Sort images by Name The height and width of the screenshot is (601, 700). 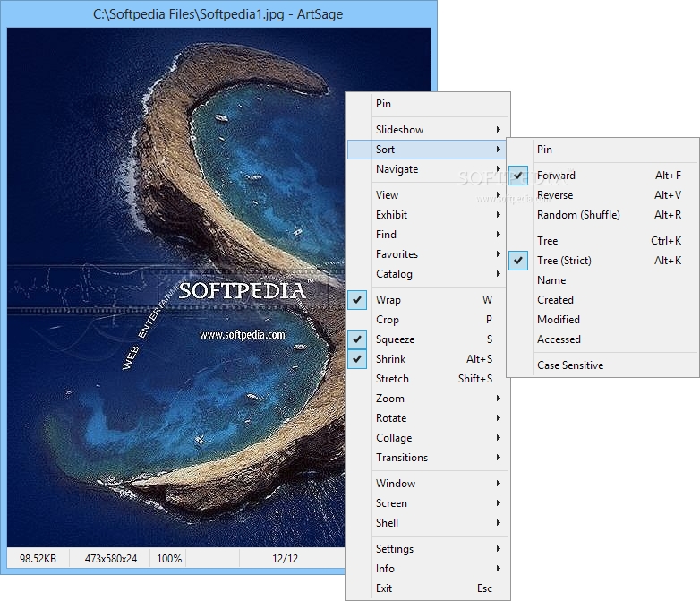click(602, 280)
